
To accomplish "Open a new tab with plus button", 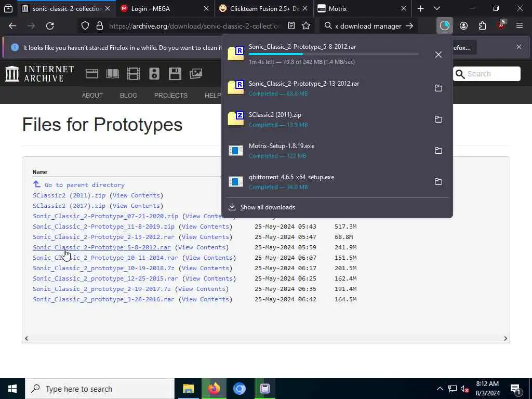I will tap(420, 8).
